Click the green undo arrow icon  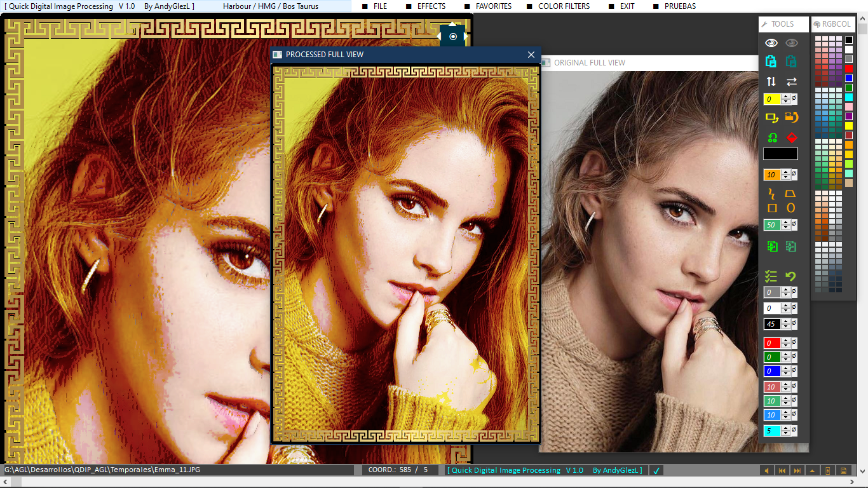pos(791,276)
